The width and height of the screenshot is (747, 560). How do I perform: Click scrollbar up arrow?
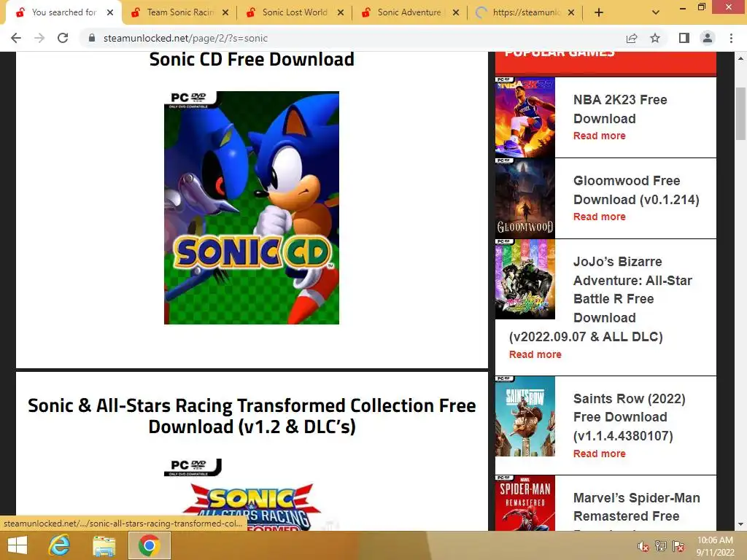pyautogui.click(x=740, y=58)
